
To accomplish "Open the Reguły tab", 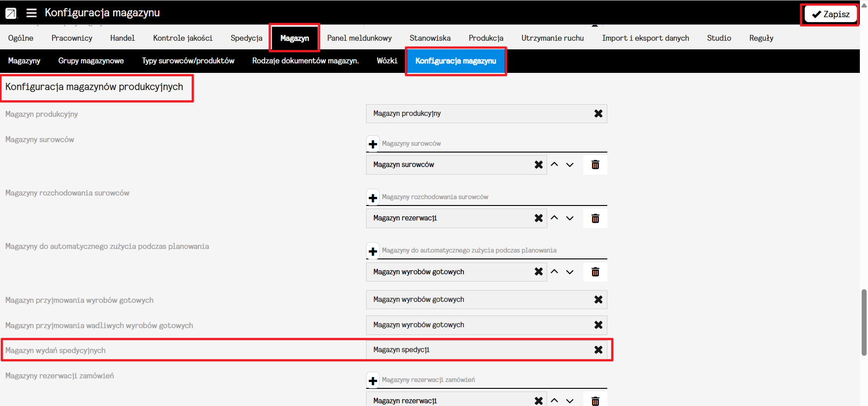I will point(761,38).
